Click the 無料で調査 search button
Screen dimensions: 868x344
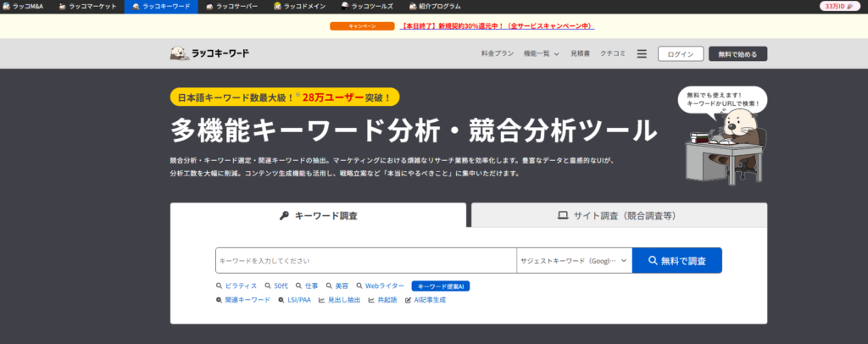pyautogui.click(x=676, y=261)
